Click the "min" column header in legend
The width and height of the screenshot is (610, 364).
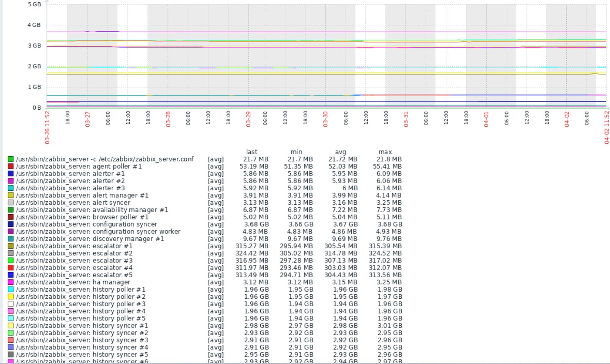(x=296, y=152)
